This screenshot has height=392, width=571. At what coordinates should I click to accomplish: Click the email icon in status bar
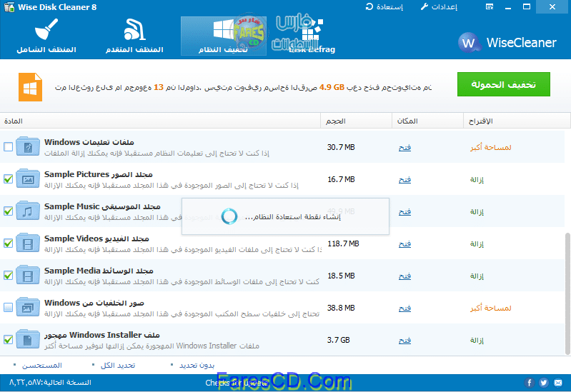(x=558, y=383)
